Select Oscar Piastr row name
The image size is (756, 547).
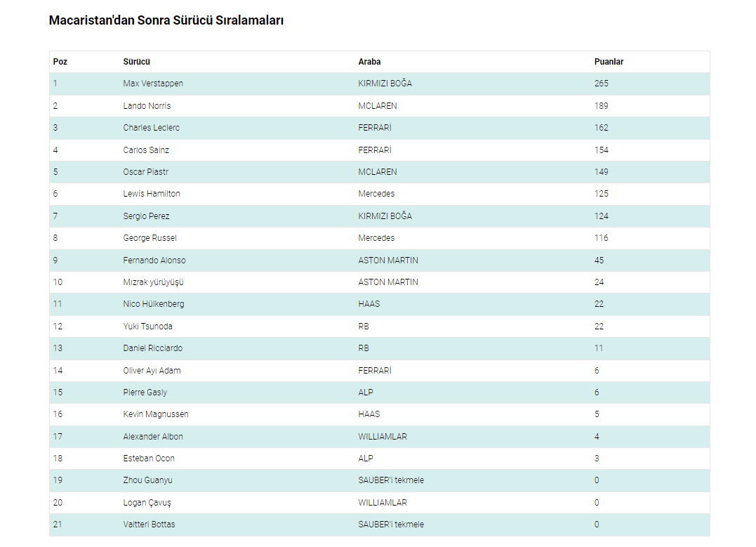pos(145,172)
